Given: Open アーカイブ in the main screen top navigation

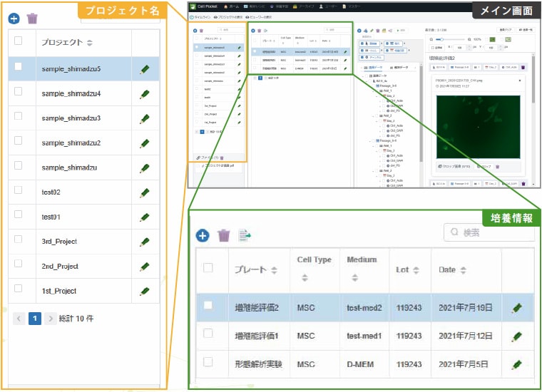Looking at the screenshot, I should point(303,6).
